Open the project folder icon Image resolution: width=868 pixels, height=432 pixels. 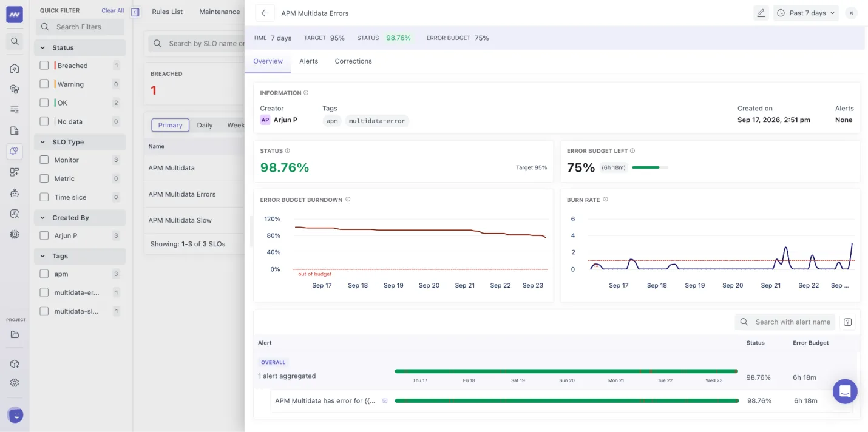coord(15,334)
